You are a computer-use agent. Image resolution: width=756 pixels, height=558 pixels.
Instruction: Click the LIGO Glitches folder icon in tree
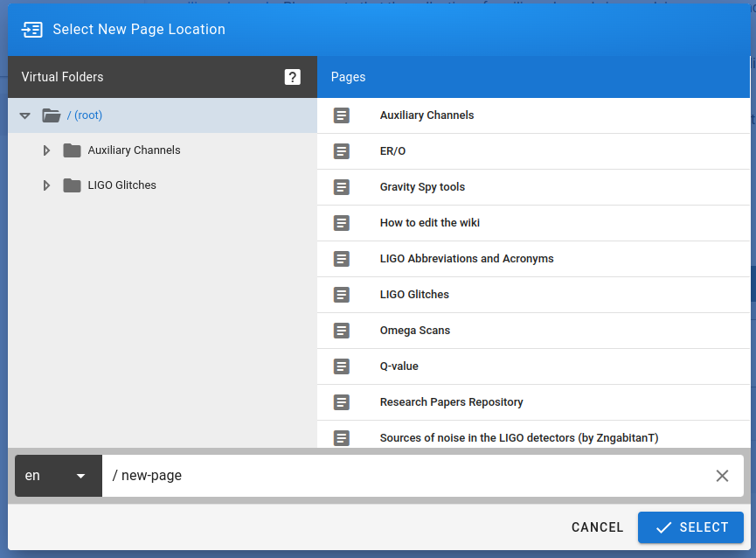72,185
